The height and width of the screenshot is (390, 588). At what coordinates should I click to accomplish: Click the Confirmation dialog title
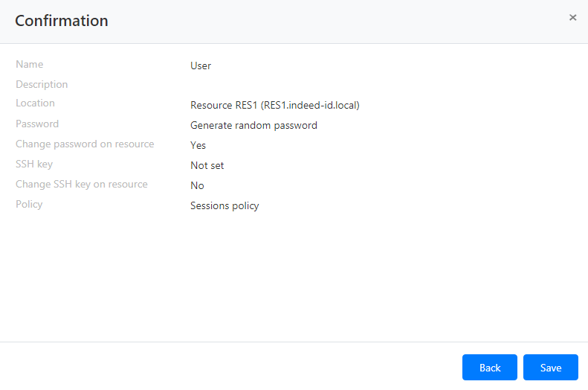pos(62,21)
